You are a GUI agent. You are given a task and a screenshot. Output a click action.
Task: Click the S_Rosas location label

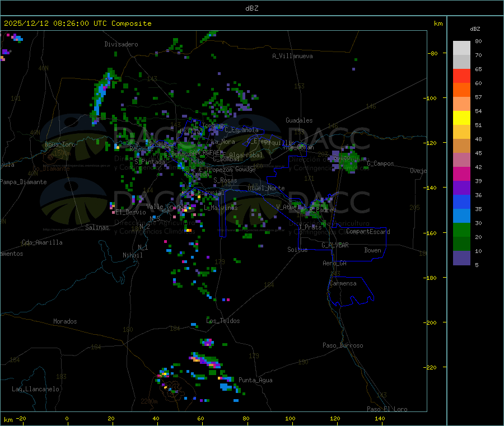click(225, 180)
